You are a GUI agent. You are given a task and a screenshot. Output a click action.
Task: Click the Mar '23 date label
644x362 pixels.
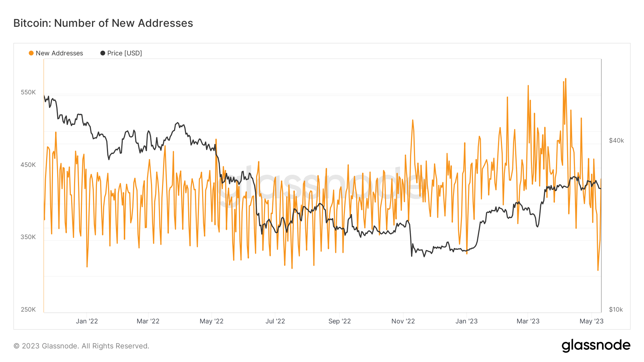(528, 321)
